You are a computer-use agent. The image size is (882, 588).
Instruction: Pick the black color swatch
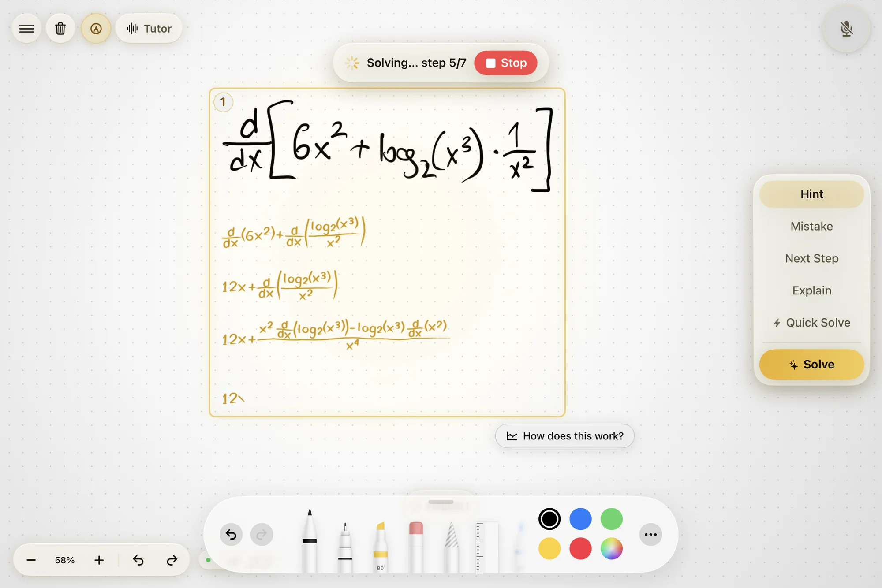549,519
